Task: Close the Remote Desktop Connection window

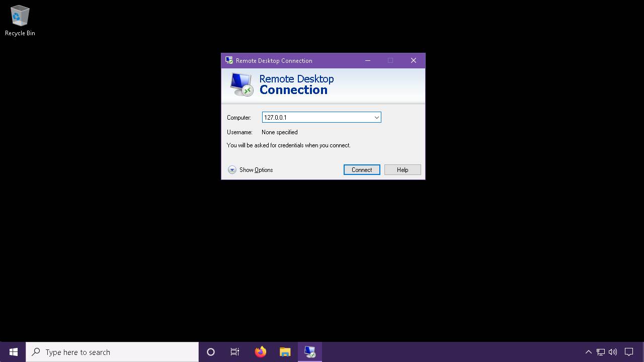Action: coord(414,60)
